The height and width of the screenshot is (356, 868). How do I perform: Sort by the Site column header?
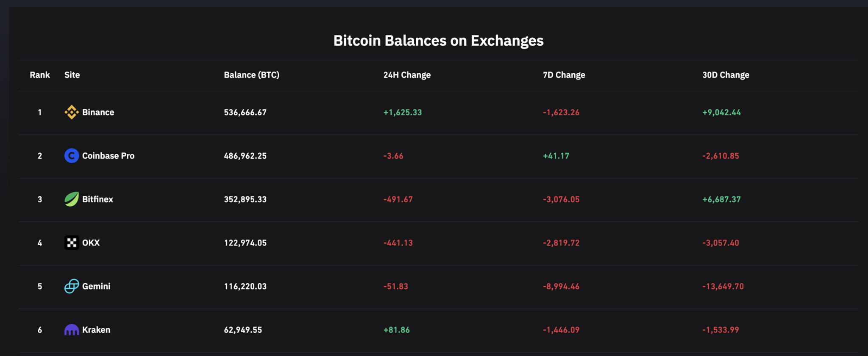click(x=72, y=75)
